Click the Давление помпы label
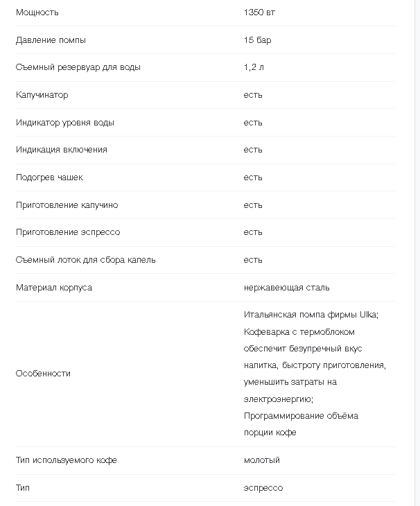 pyautogui.click(x=51, y=40)
